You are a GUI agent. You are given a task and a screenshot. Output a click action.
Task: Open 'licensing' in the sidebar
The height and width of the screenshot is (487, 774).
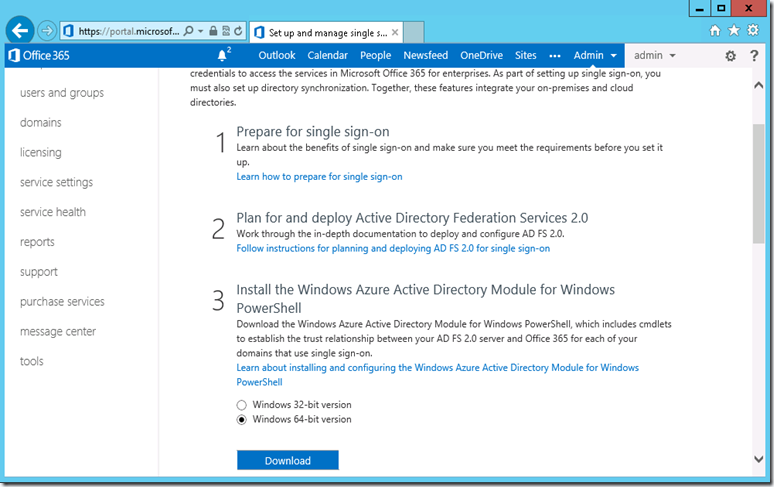[40, 152]
